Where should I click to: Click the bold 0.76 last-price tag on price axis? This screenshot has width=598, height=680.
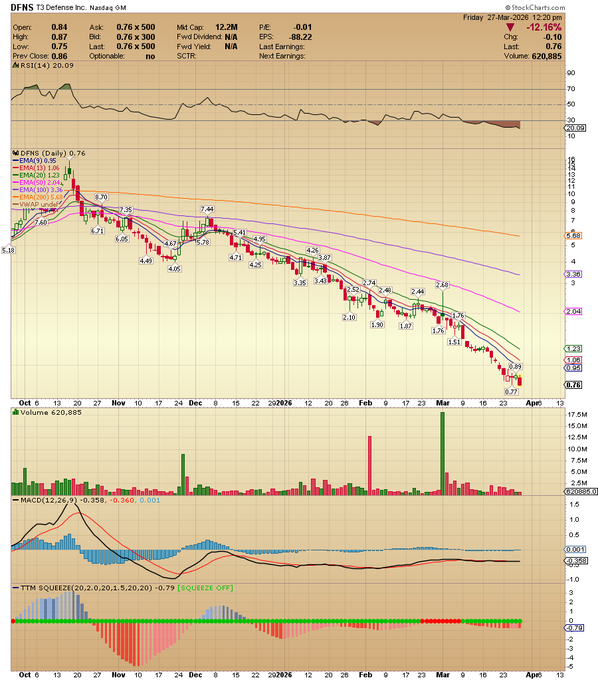[x=573, y=385]
